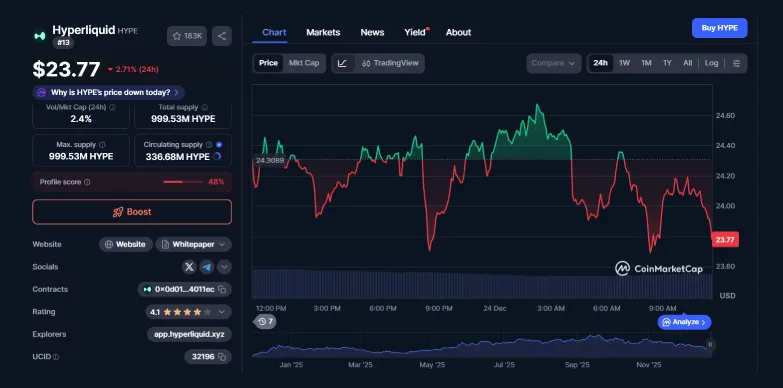Add HYPE to watchlist with star button
The height and width of the screenshot is (388, 783).
click(187, 36)
